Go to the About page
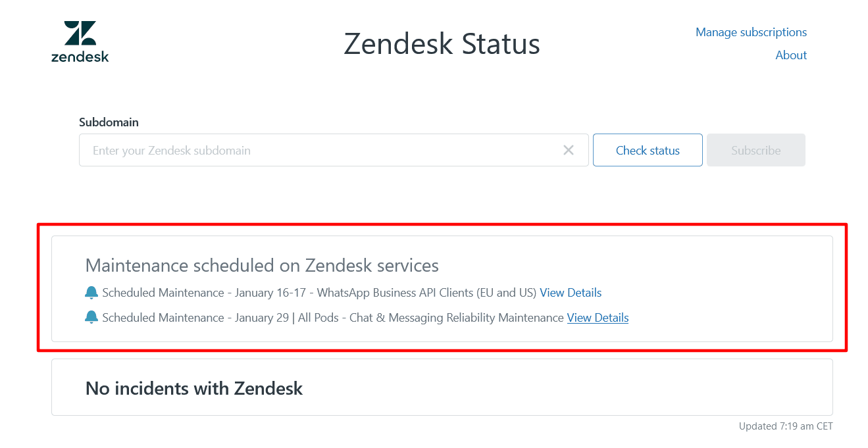The width and height of the screenshot is (868, 448). (x=791, y=55)
